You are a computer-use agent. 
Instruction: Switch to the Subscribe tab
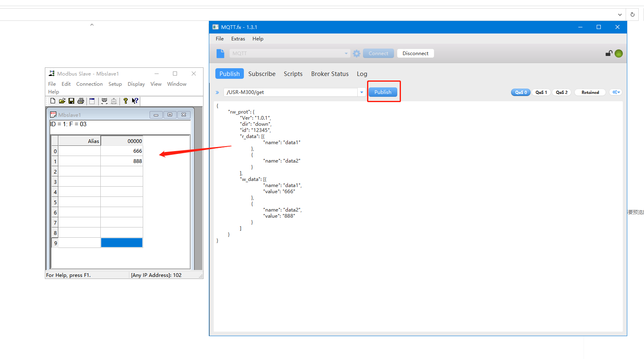(x=262, y=74)
